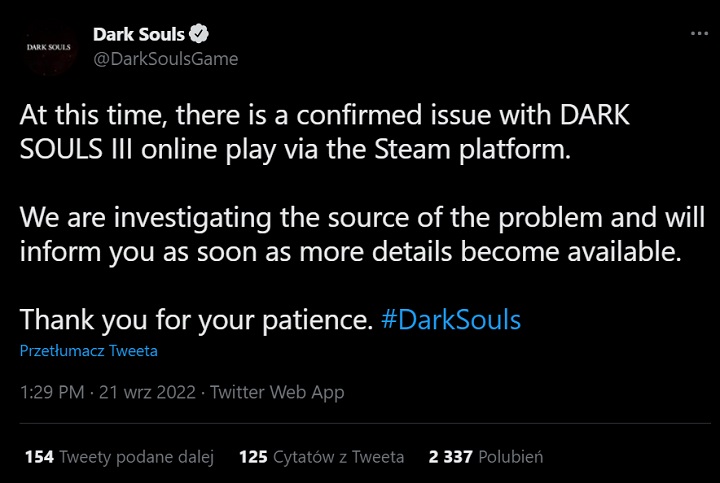Click the "We are investigating" paragraph
720x483 pixels.
362,235
